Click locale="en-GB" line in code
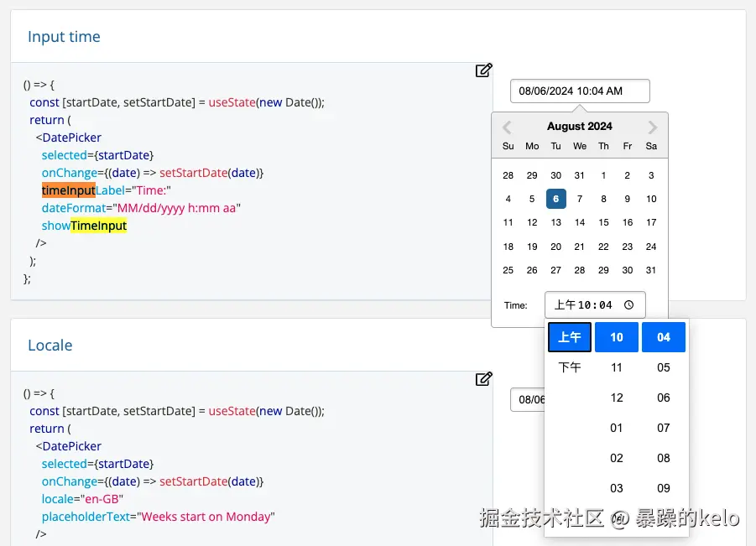The height and width of the screenshot is (546, 756). coord(82,499)
